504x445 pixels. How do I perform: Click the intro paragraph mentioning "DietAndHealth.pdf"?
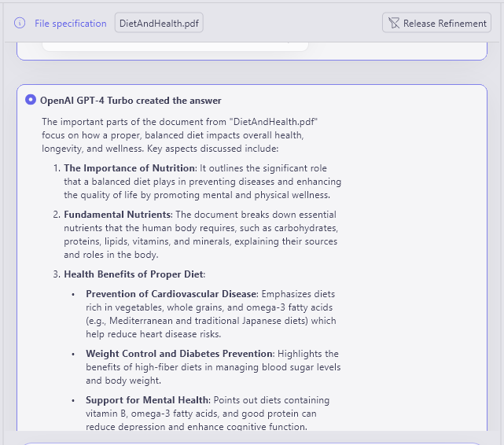(x=179, y=135)
